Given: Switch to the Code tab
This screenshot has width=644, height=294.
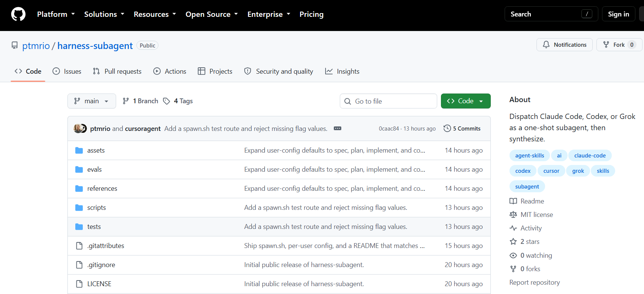Looking at the screenshot, I should coord(28,71).
